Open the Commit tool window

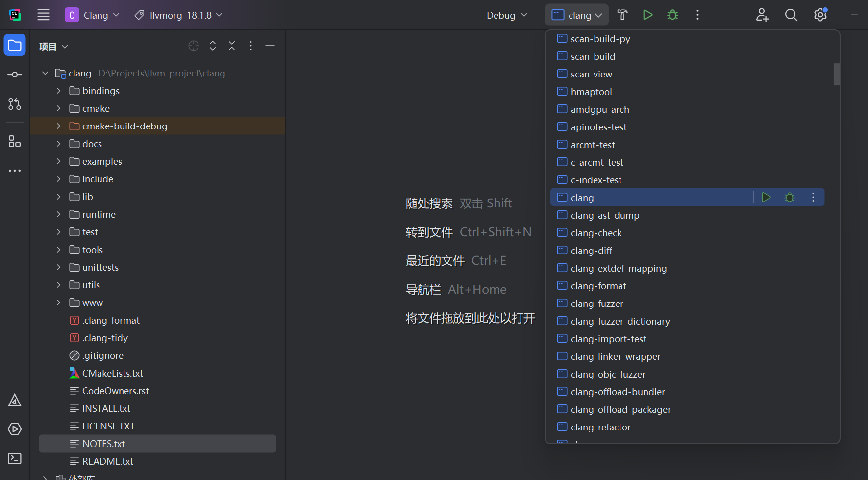(x=15, y=75)
